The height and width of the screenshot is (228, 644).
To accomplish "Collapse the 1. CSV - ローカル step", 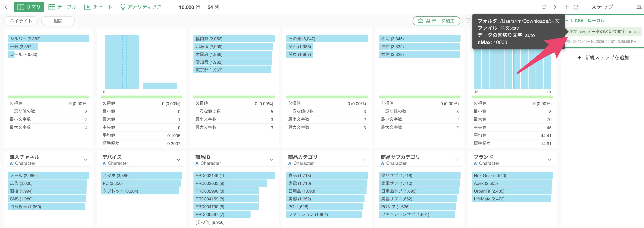I will [x=567, y=21].
